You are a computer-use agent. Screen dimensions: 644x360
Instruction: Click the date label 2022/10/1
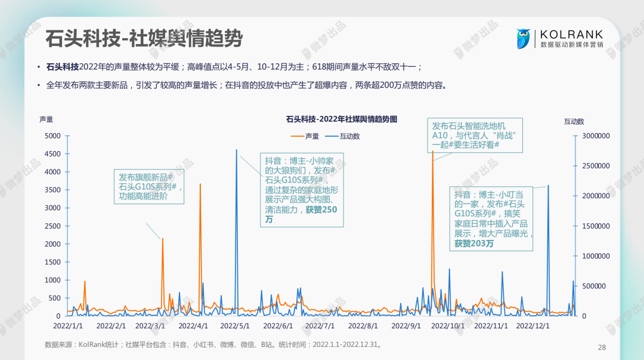click(448, 326)
